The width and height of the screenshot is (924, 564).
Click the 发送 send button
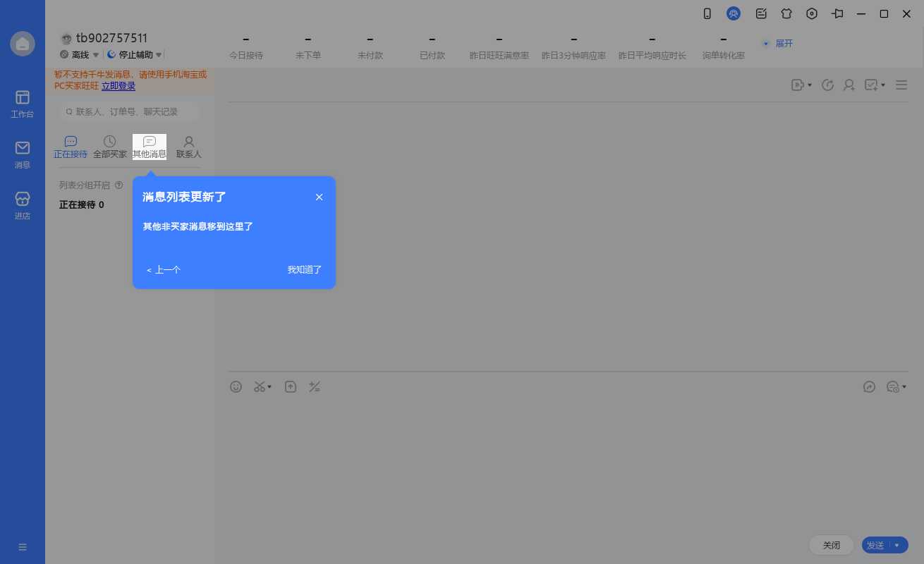point(875,545)
